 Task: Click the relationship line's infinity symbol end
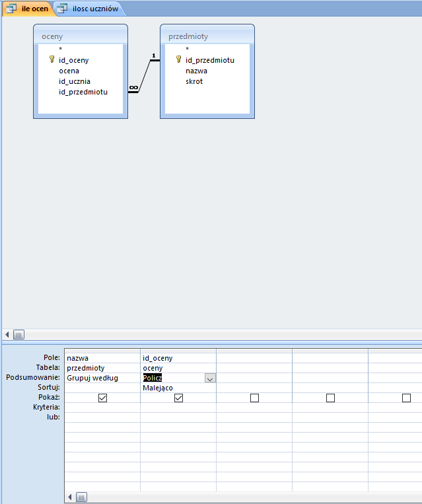point(133,89)
